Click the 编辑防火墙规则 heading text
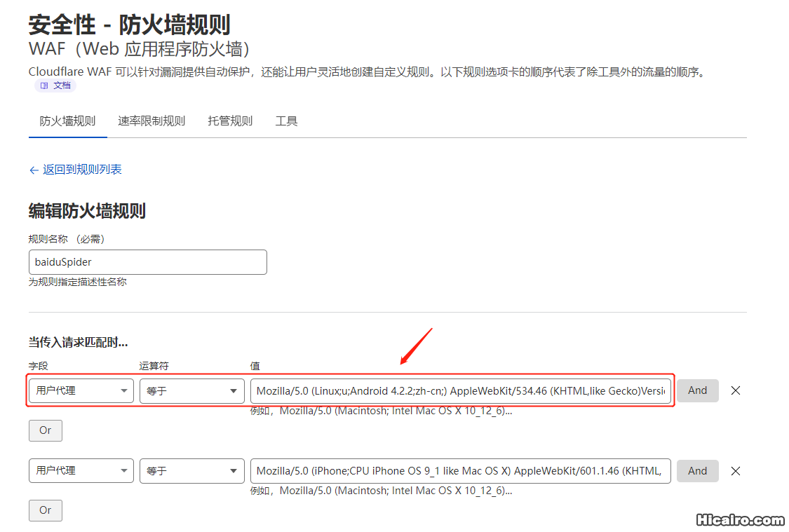The image size is (789, 532). [x=87, y=211]
